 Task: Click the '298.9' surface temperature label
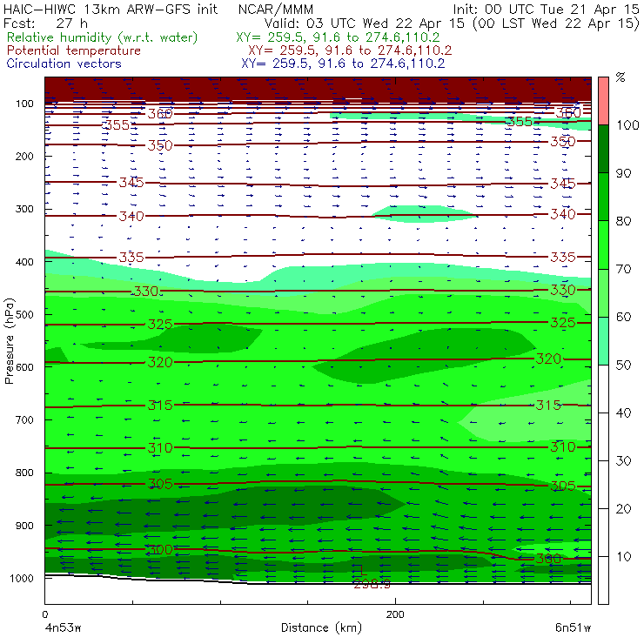372,584
